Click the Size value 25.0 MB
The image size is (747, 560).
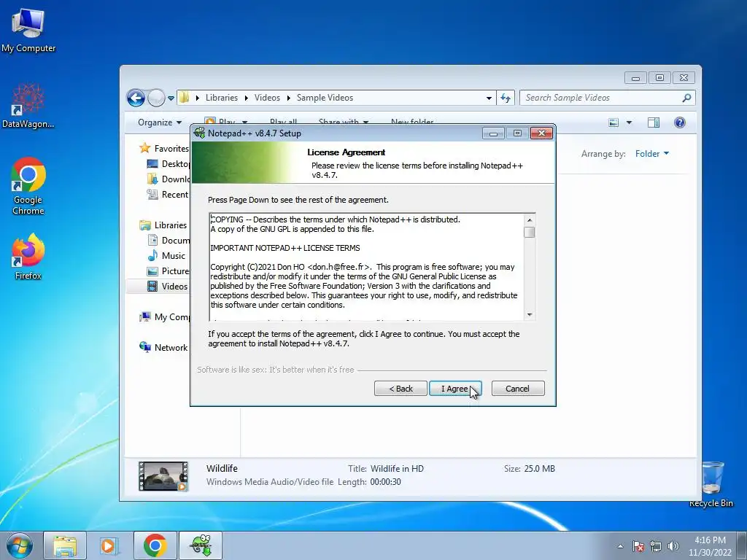point(539,469)
